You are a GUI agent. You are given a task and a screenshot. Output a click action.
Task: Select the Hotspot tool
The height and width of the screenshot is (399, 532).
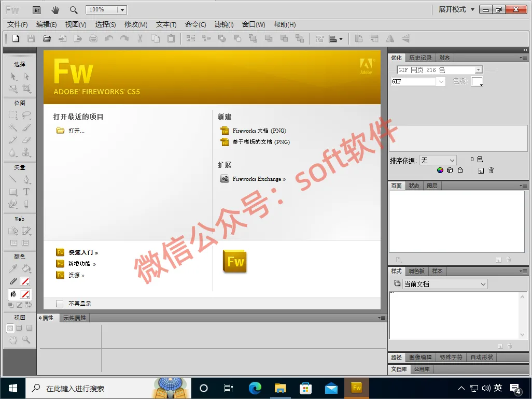(13, 231)
